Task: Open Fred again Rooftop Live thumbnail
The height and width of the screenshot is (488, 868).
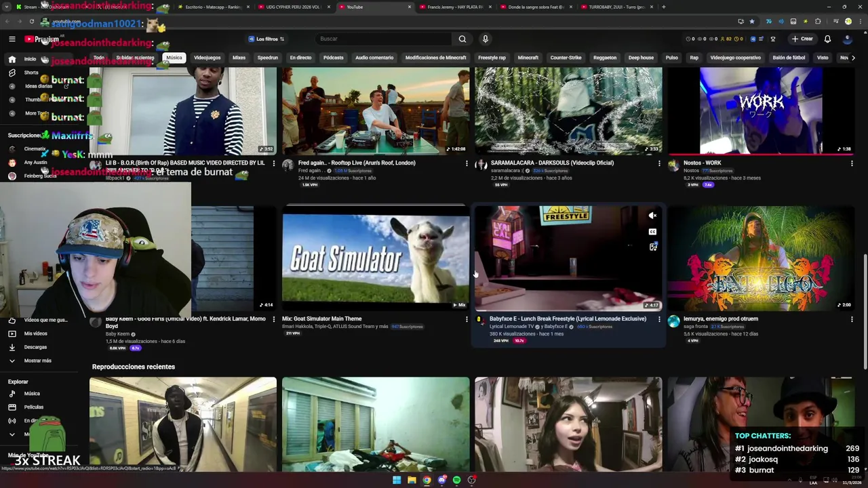Action: point(376,111)
